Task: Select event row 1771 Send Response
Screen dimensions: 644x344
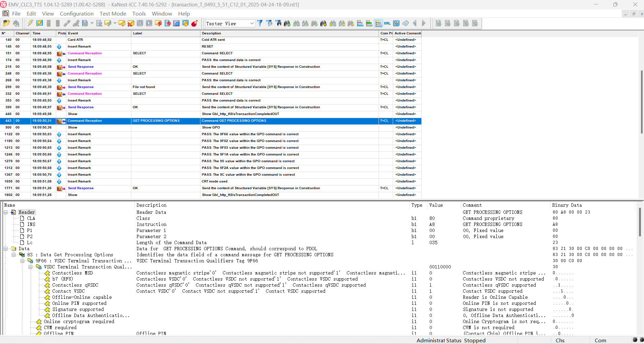Action: click(80, 188)
